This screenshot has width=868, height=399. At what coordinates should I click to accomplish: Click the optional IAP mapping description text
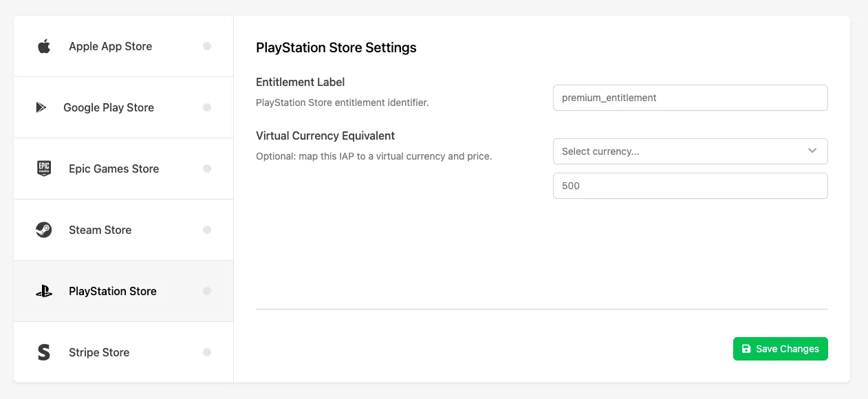(x=374, y=156)
